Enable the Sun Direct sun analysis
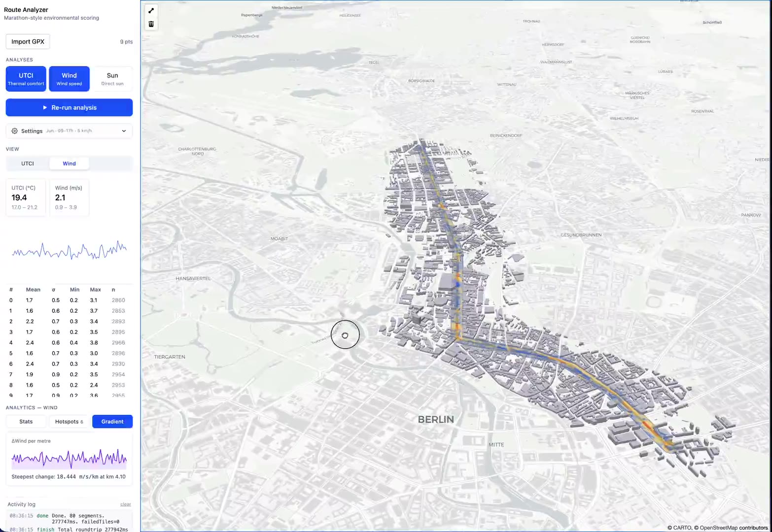Screen dimensions: 772x532 (x=112, y=79)
